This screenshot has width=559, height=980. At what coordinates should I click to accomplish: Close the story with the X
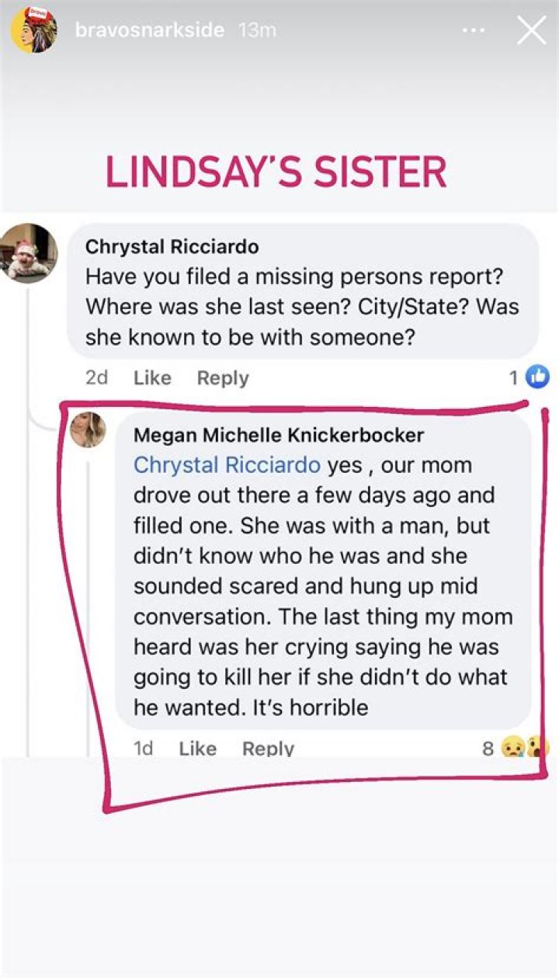pyautogui.click(x=532, y=30)
